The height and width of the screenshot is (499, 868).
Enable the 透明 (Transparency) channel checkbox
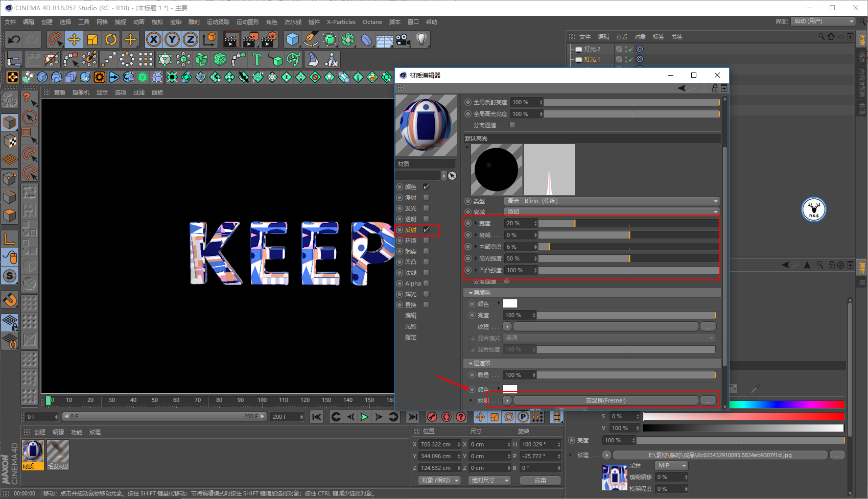point(426,219)
